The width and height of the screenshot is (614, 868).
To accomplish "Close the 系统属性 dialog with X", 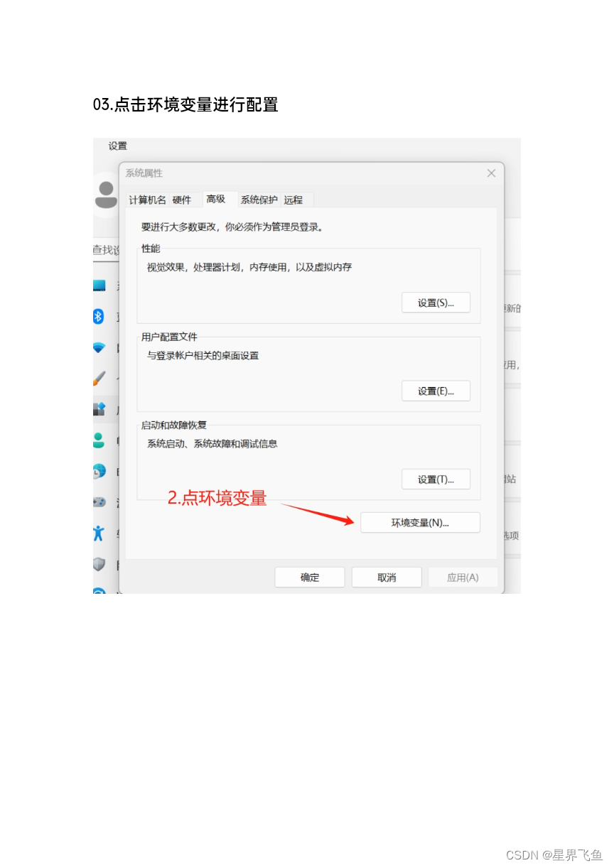I will pyautogui.click(x=491, y=173).
